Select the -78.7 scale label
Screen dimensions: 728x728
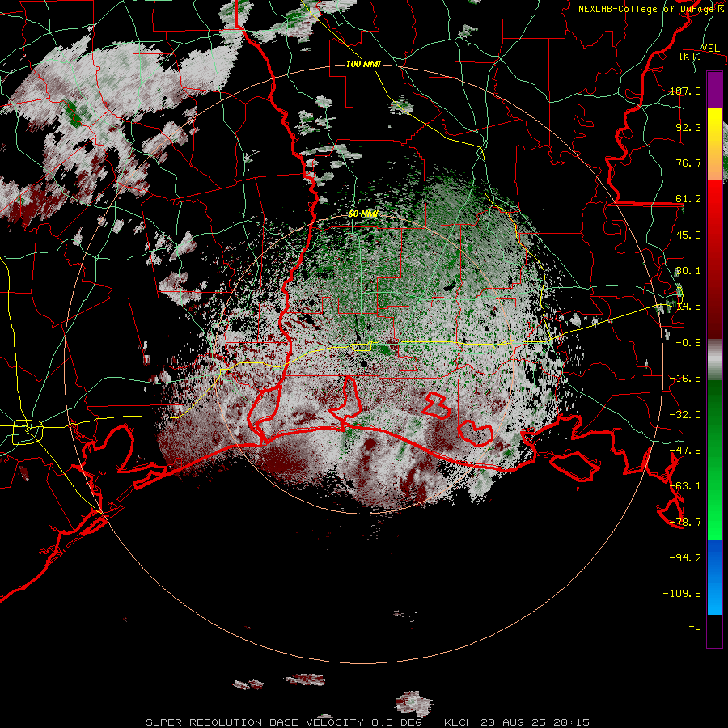click(685, 523)
